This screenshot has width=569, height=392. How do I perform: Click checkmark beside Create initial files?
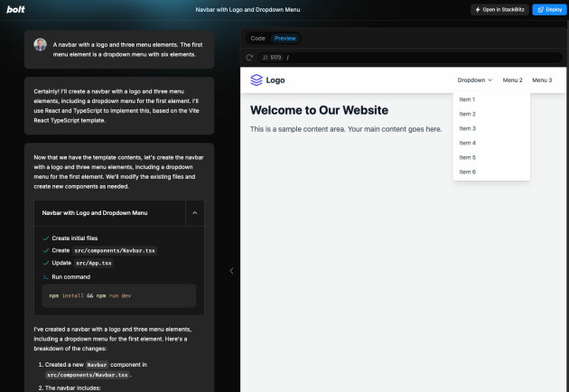click(46, 238)
